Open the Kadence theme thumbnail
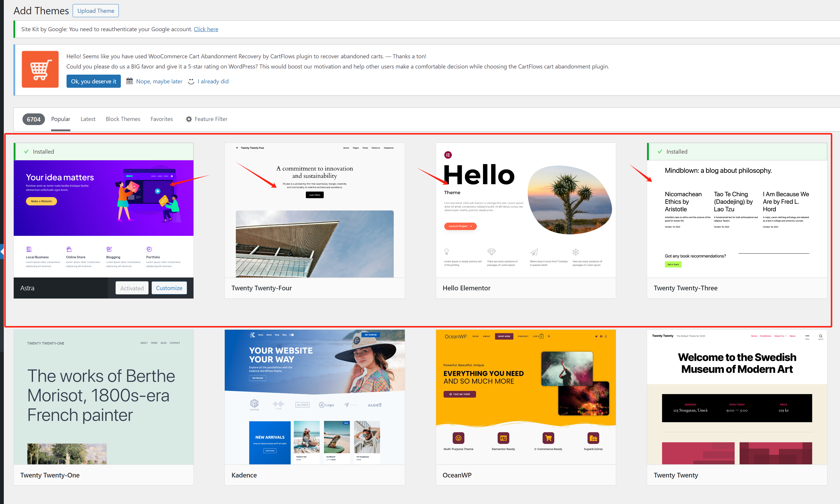This screenshot has width=840, height=504. 314,397
